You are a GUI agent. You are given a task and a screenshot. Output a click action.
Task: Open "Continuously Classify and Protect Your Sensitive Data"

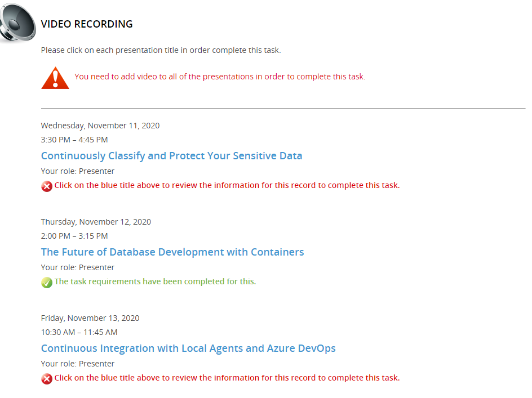coord(171,156)
